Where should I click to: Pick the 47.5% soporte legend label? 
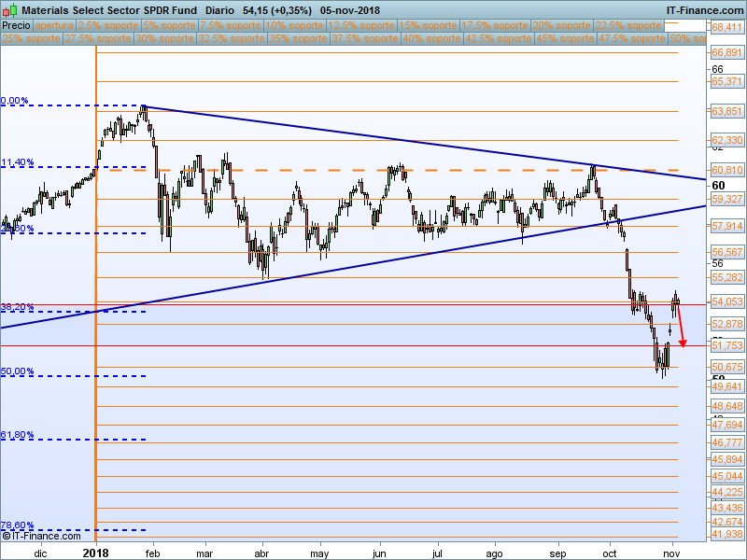(x=632, y=38)
